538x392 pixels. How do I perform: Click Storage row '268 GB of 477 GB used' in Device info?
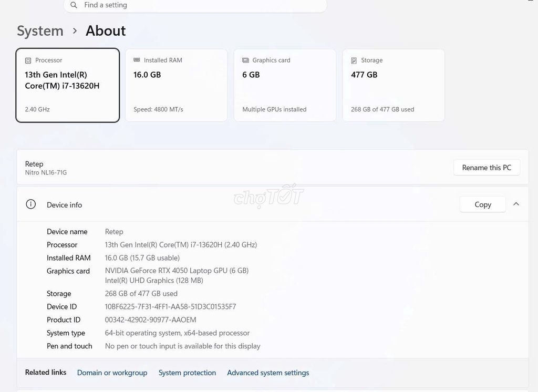point(141,294)
